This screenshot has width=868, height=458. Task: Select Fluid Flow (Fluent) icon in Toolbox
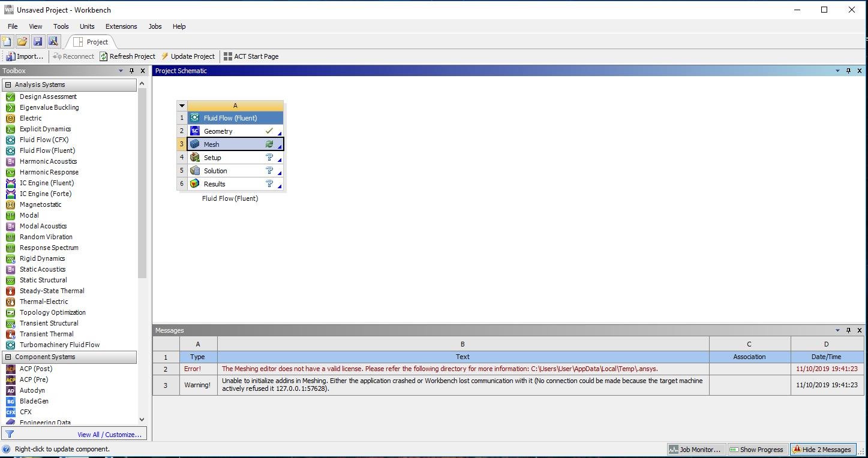pos(10,150)
